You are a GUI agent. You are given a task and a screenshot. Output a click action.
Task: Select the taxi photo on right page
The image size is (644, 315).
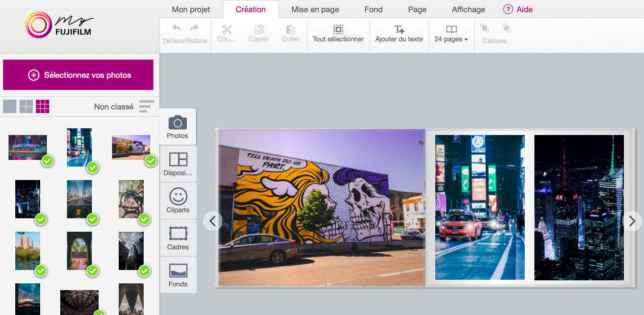coord(480,207)
